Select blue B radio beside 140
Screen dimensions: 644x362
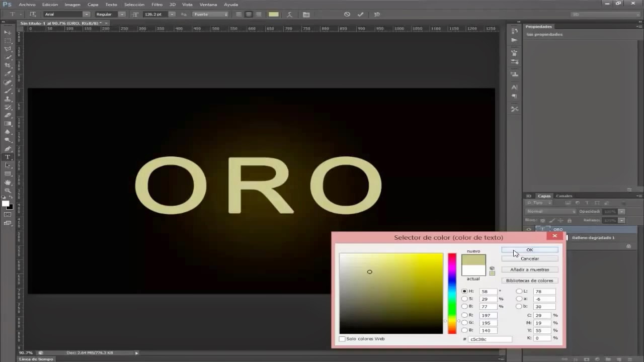[464, 330]
